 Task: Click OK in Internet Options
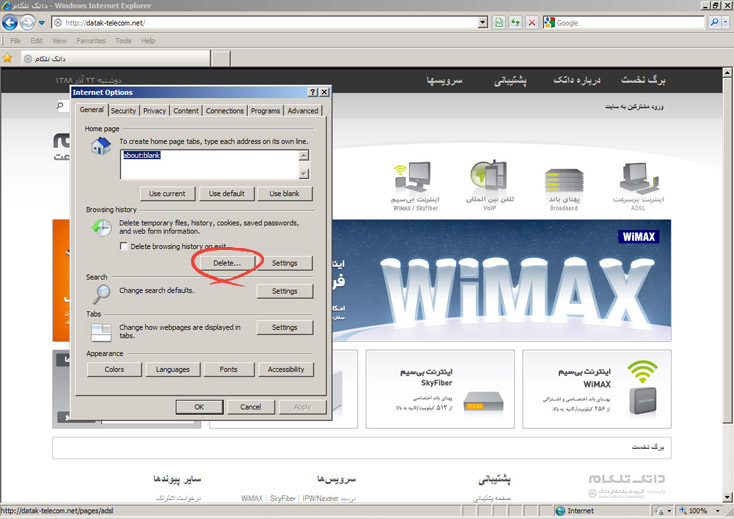(x=199, y=407)
